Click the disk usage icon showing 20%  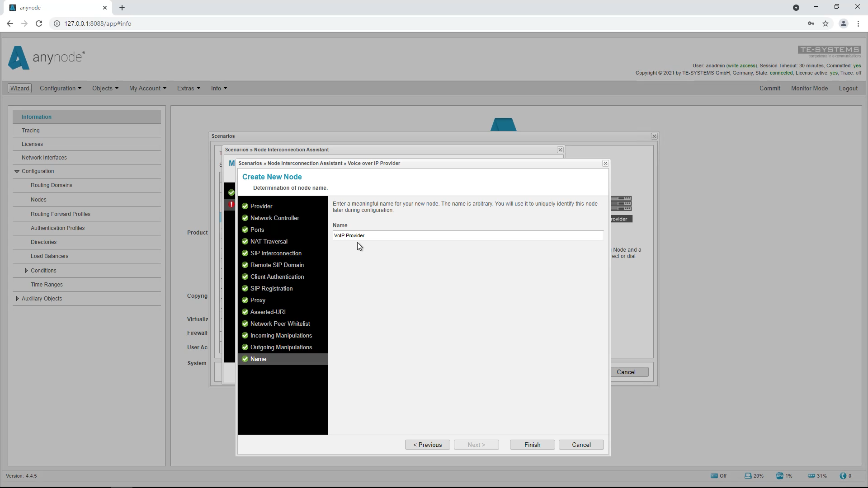tap(748, 476)
